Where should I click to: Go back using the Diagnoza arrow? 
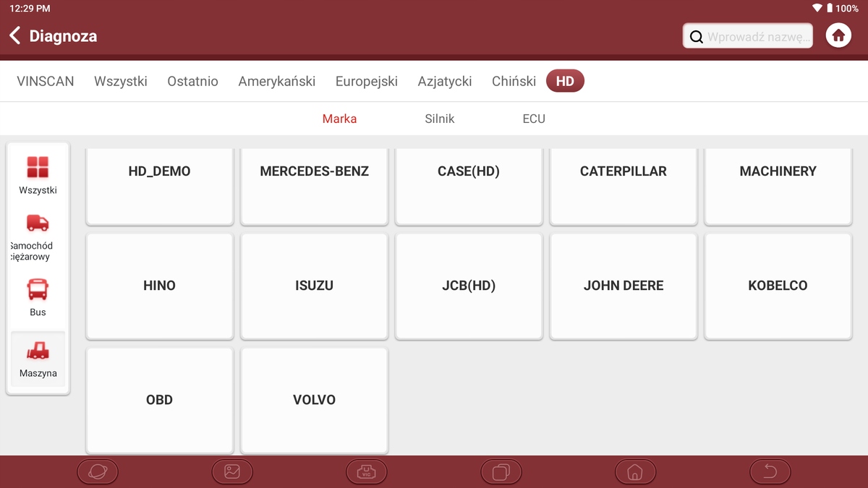[14, 35]
